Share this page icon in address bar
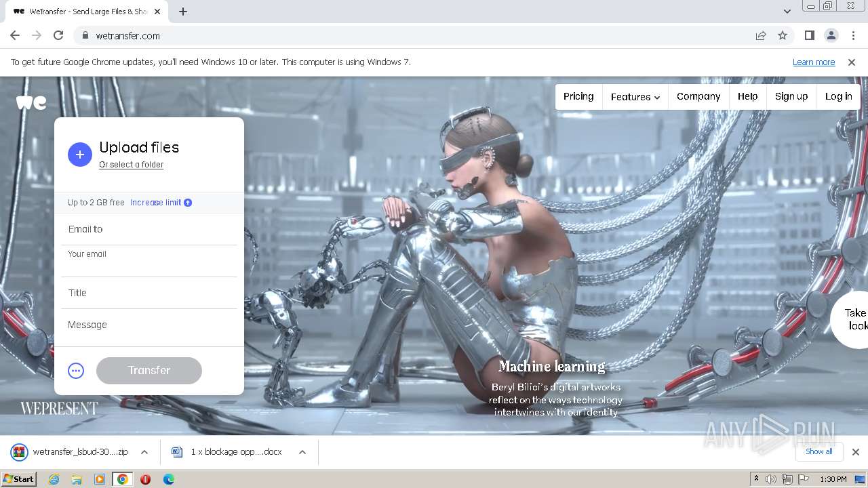The width and height of the screenshot is (868, 488). (x=761, y=35)
